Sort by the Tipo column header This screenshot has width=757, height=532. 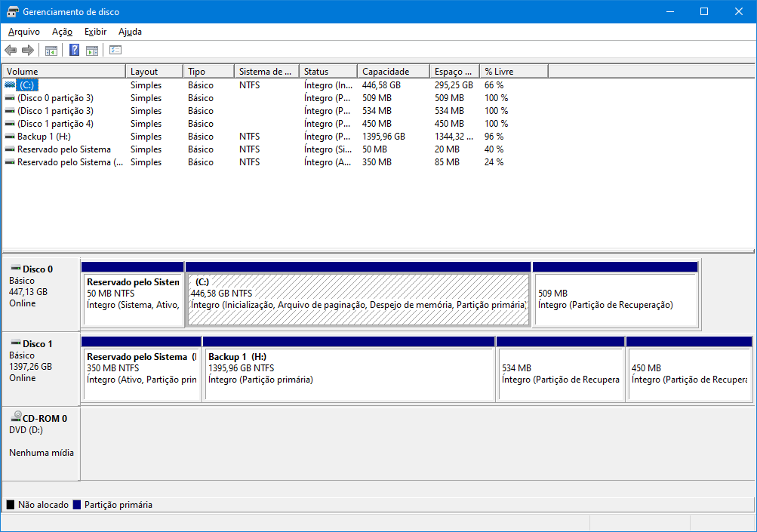208,72
